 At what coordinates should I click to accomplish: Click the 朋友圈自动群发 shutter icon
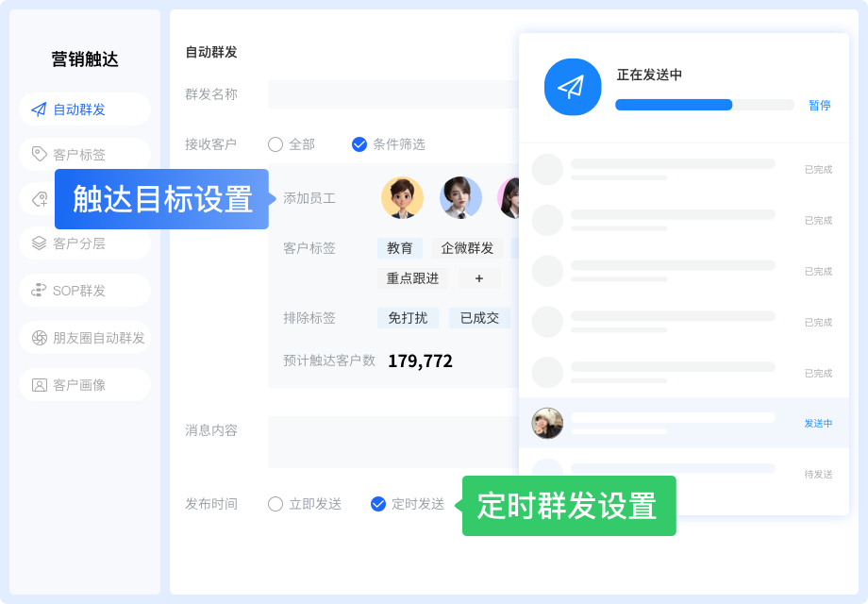40,338
